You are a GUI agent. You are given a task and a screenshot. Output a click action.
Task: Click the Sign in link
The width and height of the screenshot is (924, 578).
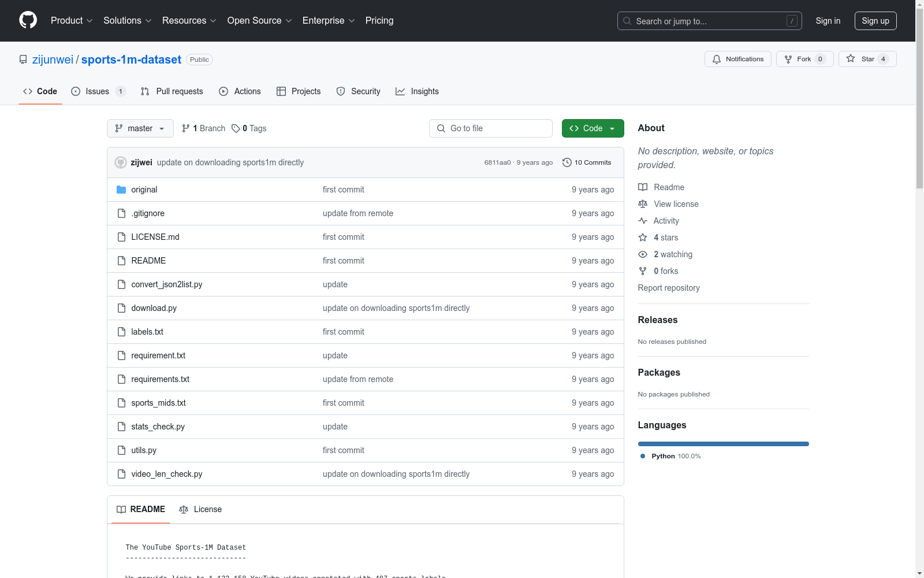pos(828,21)
